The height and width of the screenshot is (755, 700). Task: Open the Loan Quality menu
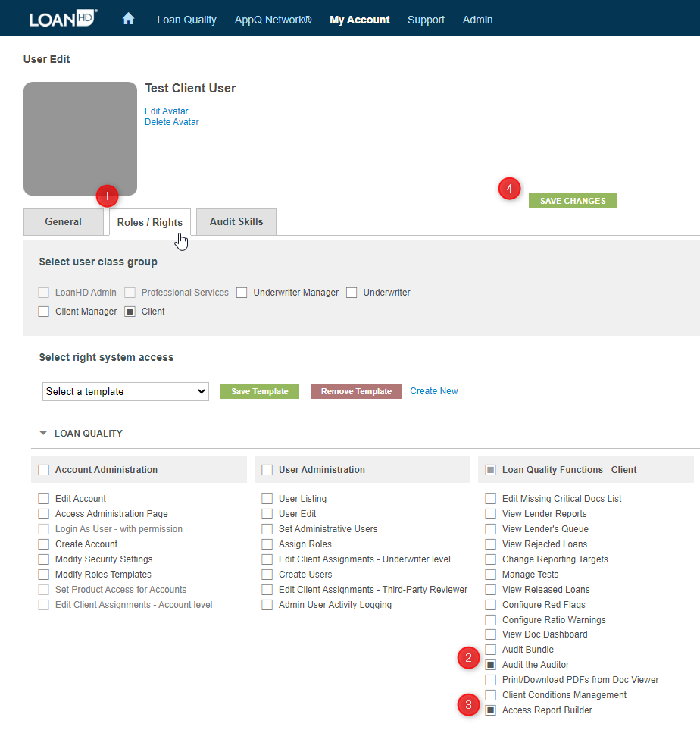point(186,20)
